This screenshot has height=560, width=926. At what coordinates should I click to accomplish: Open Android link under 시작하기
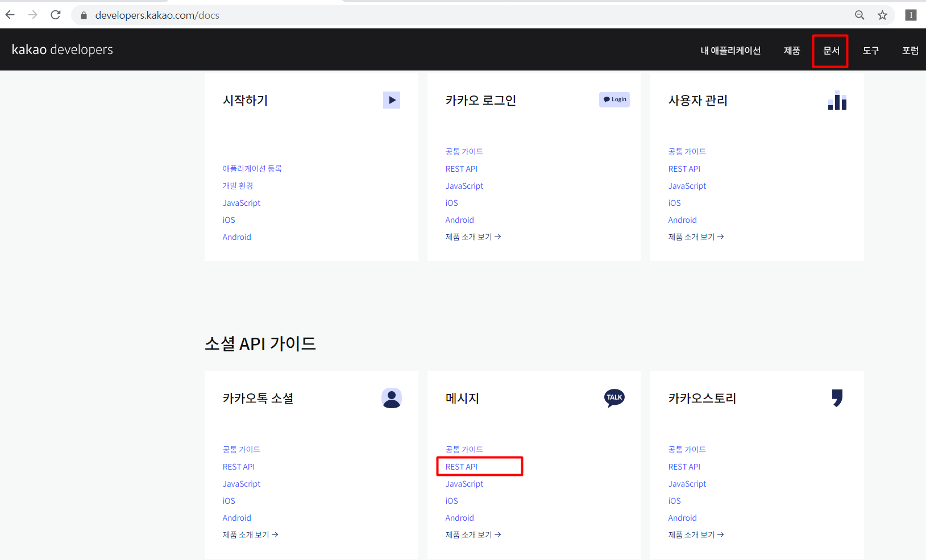click(237, 237)
